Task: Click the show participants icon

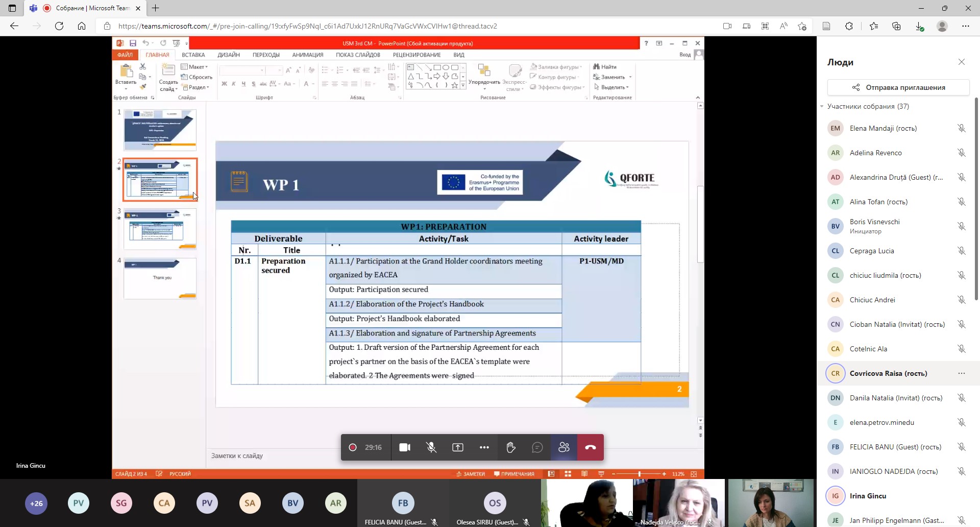Action: click(x=563, y=447)
